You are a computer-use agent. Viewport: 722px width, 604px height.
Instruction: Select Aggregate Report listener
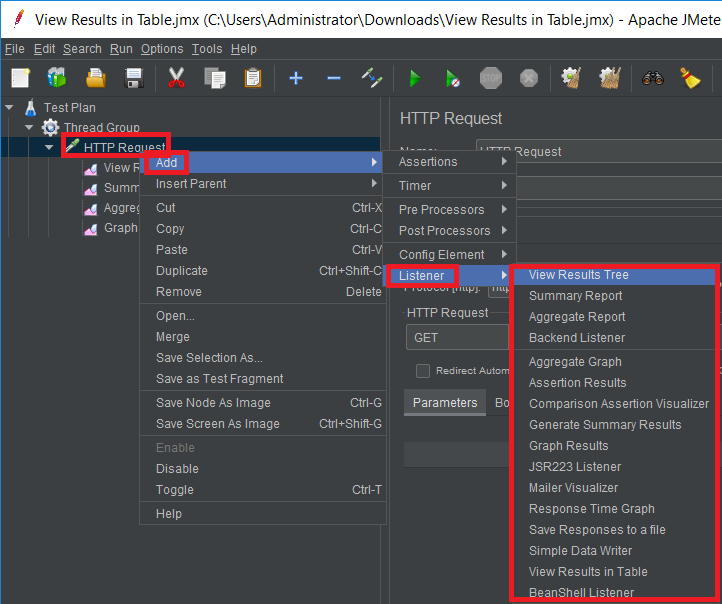tap(614, 317)
